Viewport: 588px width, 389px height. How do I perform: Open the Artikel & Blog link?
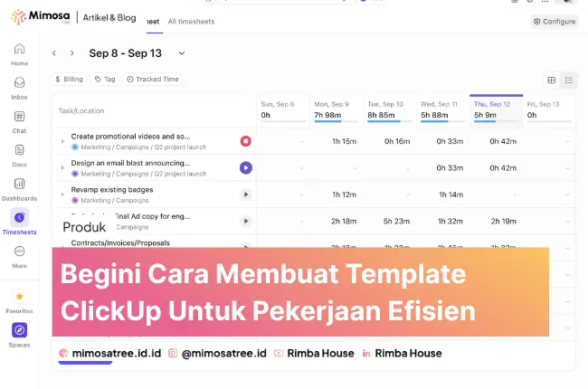point(109,17)
